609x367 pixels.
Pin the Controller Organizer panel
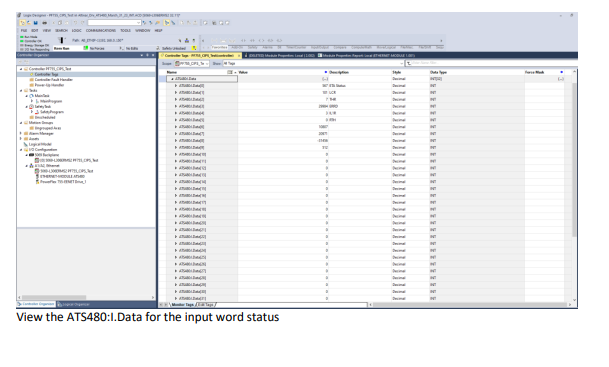[x=147, y=55]
